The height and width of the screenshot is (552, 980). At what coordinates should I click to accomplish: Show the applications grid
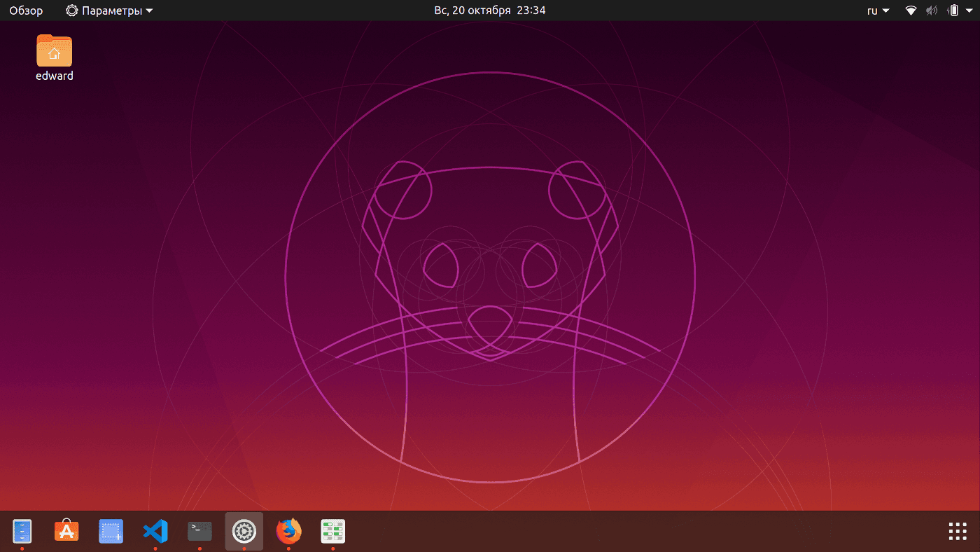[957, 532]
